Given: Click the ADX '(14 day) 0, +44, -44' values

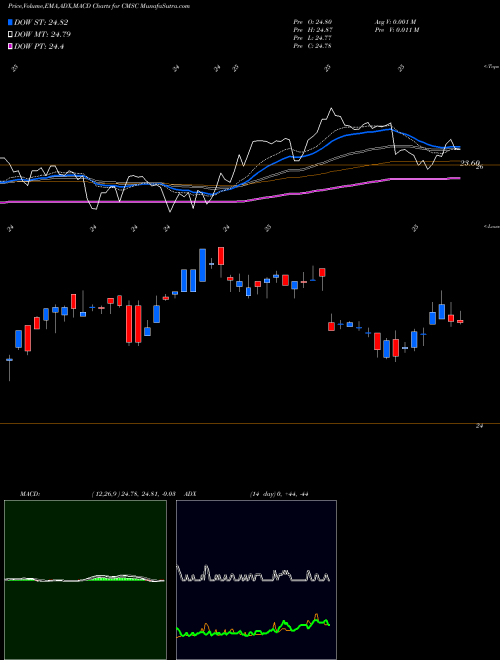Looking at the screenshot, I should [279, 494].
